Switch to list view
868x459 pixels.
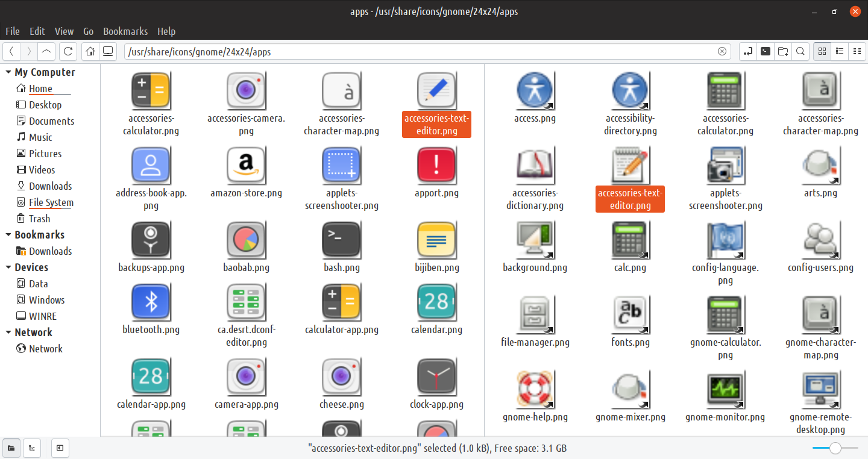coord(839,51)
